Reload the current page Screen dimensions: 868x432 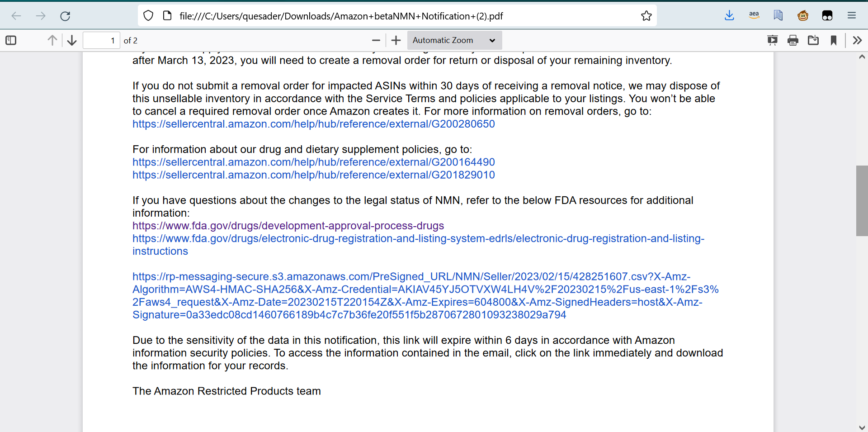point(65,16)
